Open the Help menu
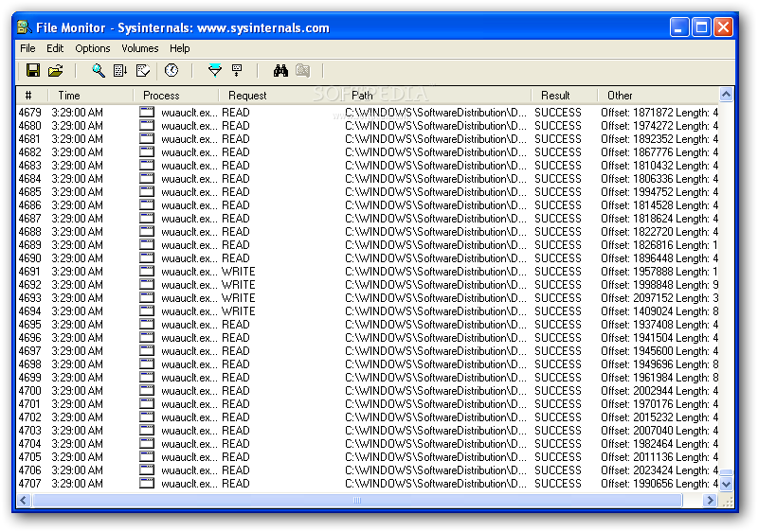The image size is (758, 532). tap(179, 48)
